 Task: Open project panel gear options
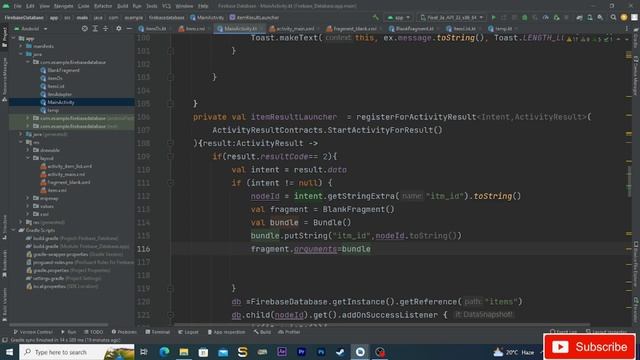point(118,29)
